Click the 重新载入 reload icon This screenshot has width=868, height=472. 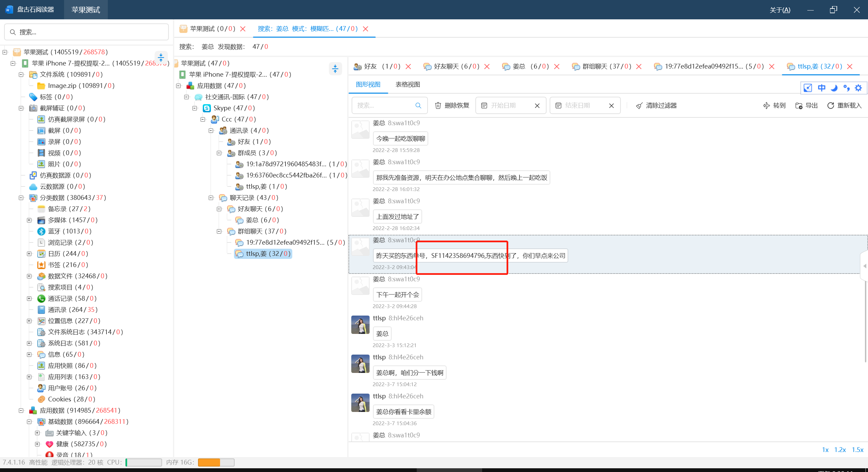830,106
